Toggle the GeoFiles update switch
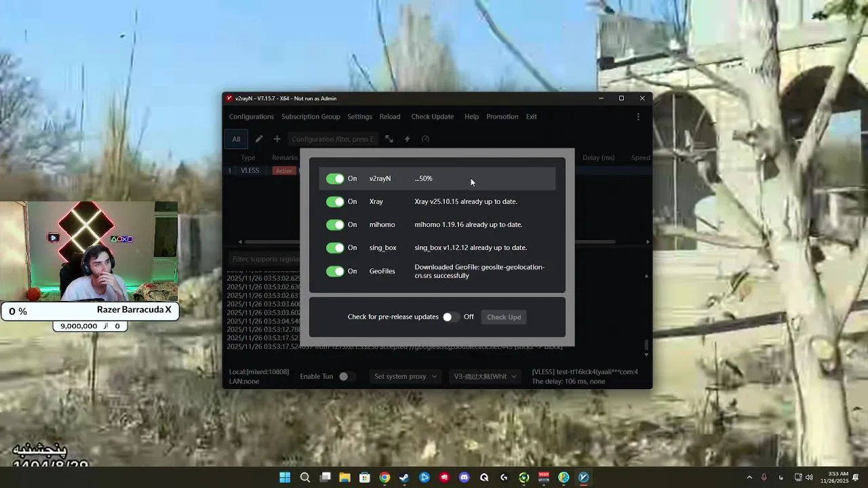Viewport: 868px width, 488px height. (x=335, y=271)
